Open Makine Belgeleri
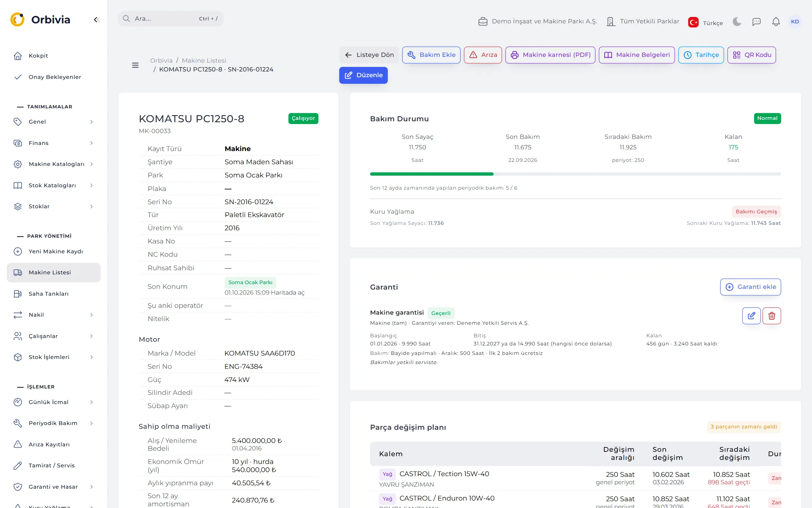This screenshot has height=508, width=812. (x=637, y=55)
